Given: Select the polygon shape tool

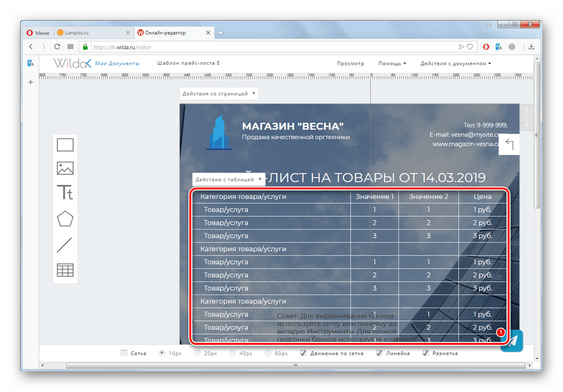Looking at the screenshot, I should (x=65, y=218).
